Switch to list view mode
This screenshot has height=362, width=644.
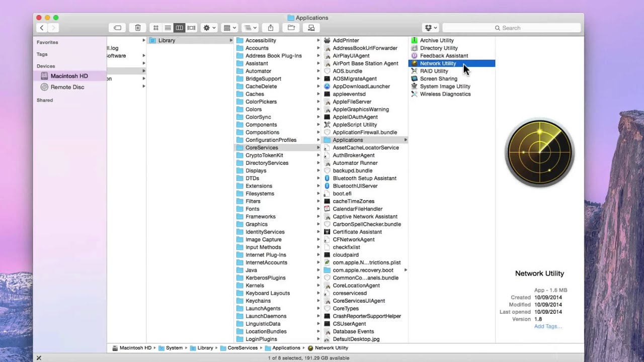[168, 28]
